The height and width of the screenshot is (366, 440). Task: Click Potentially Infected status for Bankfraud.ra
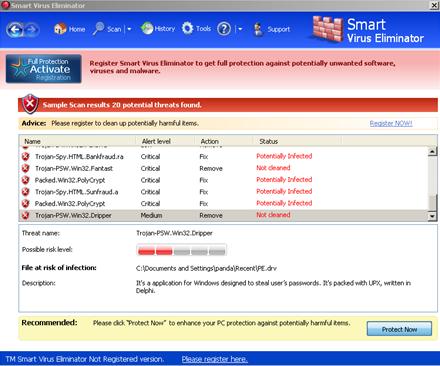tap(284, 156)
